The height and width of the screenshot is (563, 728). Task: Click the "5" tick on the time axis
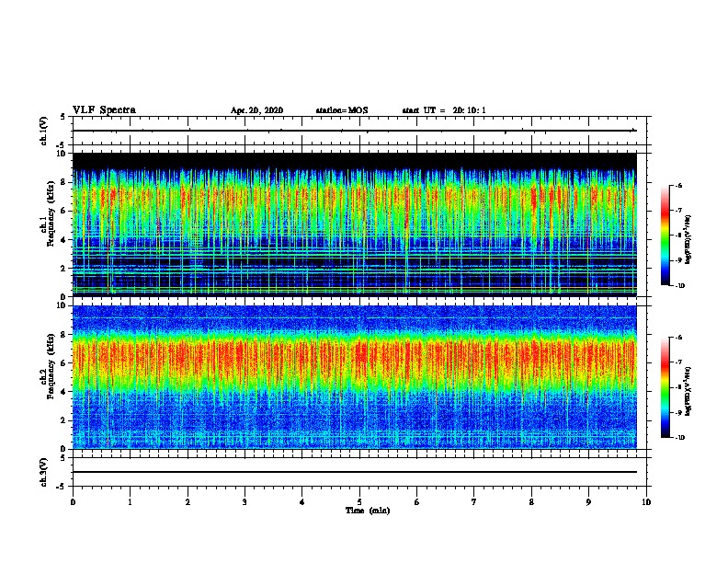(x=359, y=502)
